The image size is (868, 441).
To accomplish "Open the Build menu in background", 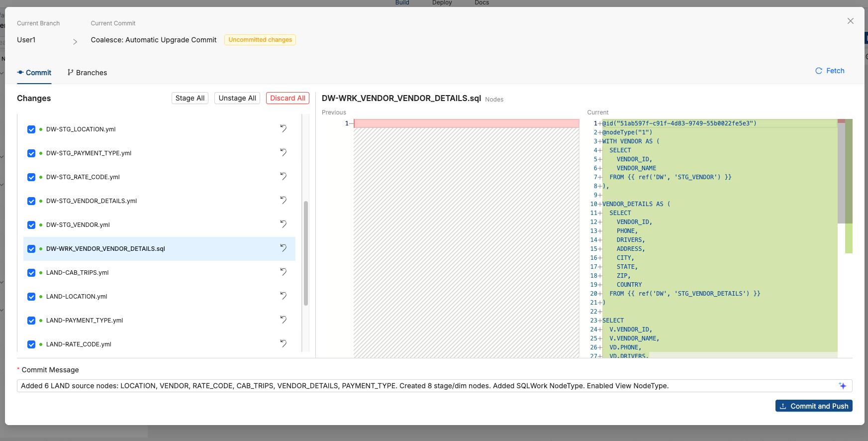I will [x=402, y=3].
